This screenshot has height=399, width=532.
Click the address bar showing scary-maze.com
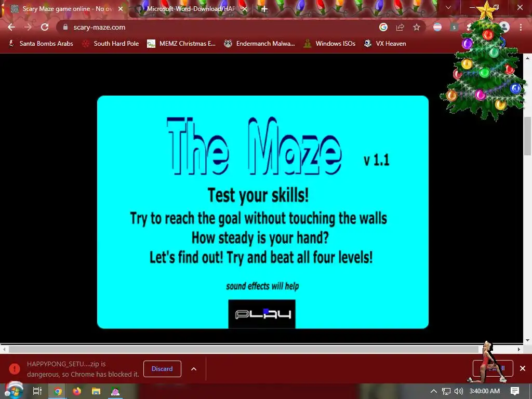click(217, 27)
